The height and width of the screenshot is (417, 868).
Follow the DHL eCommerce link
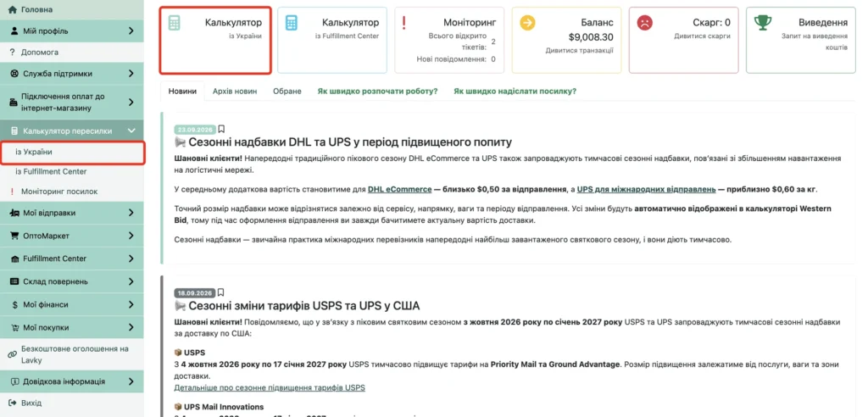coord(400,189)
